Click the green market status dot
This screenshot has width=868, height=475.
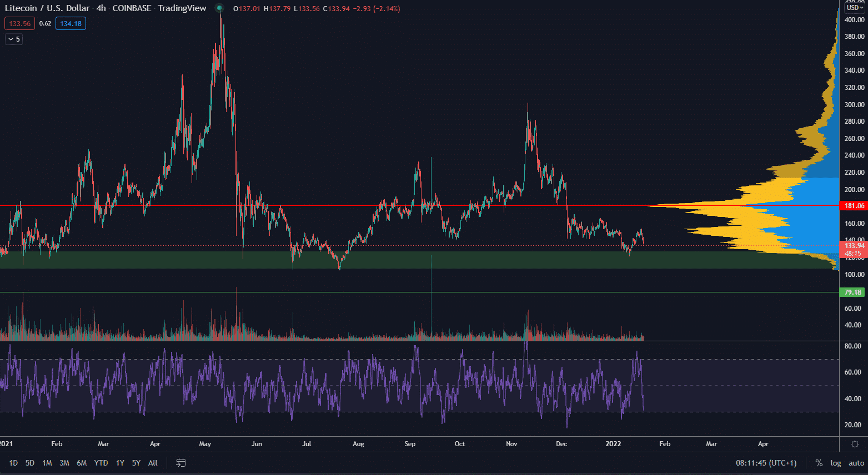tap(219, 8)
